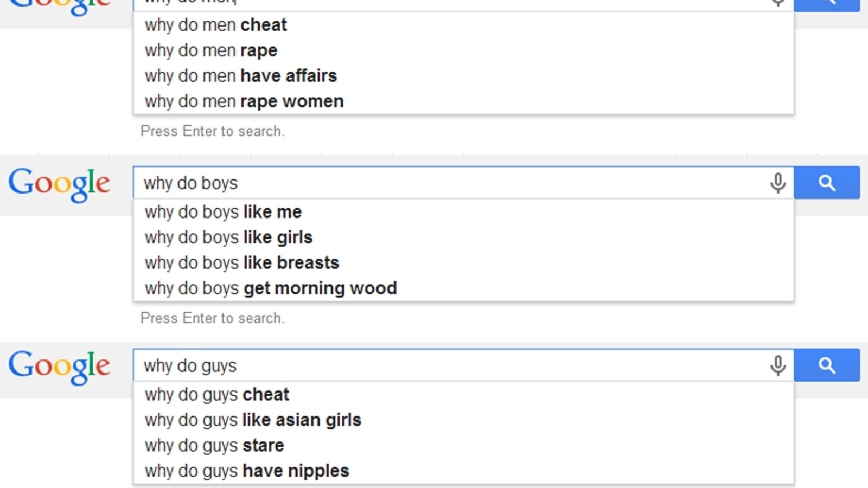Click blue search button for 'why do boys'

(827, 183)
